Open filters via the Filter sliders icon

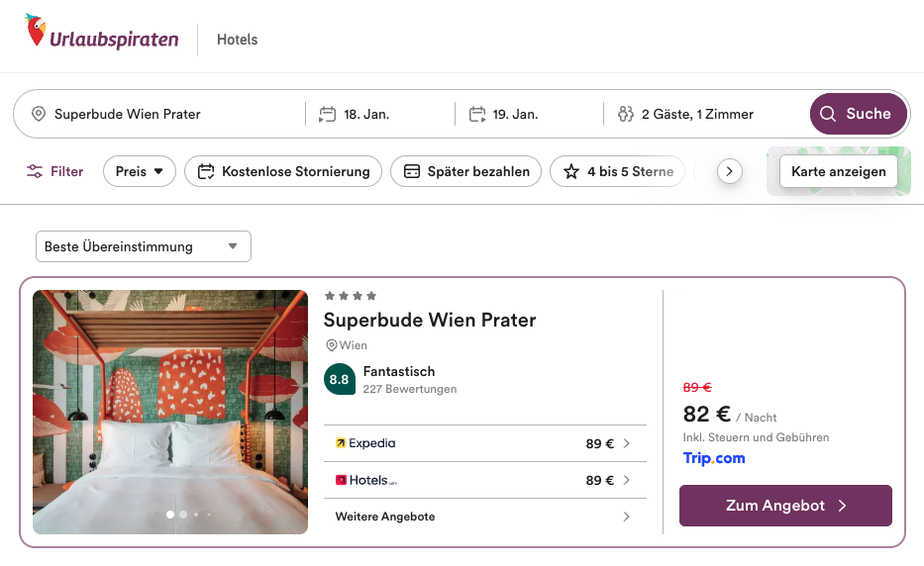point(36,171)
